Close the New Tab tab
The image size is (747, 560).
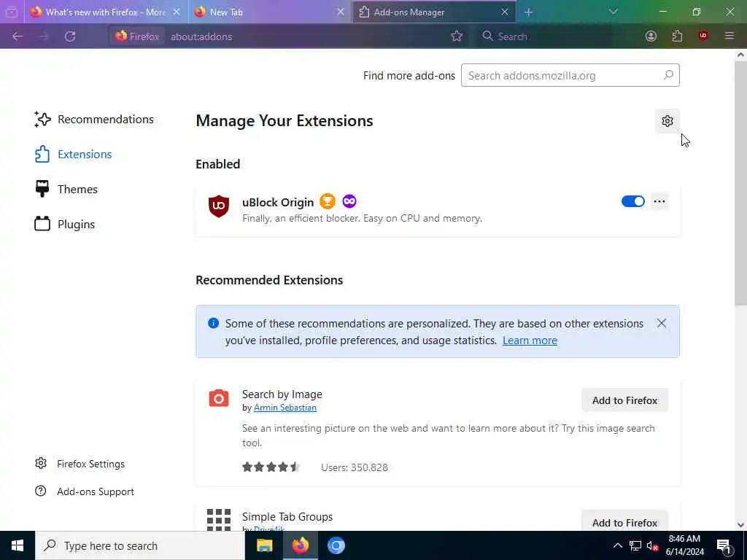(340, 12)
